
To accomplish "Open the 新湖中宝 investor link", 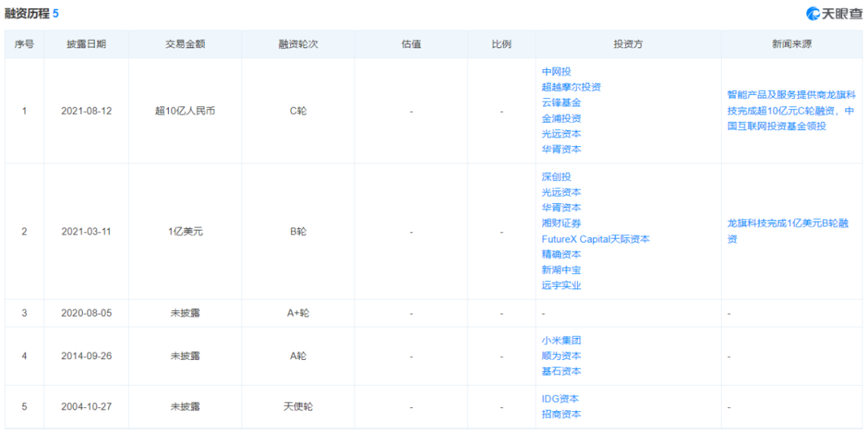I will pyautogui.click(x=561, y=270).
